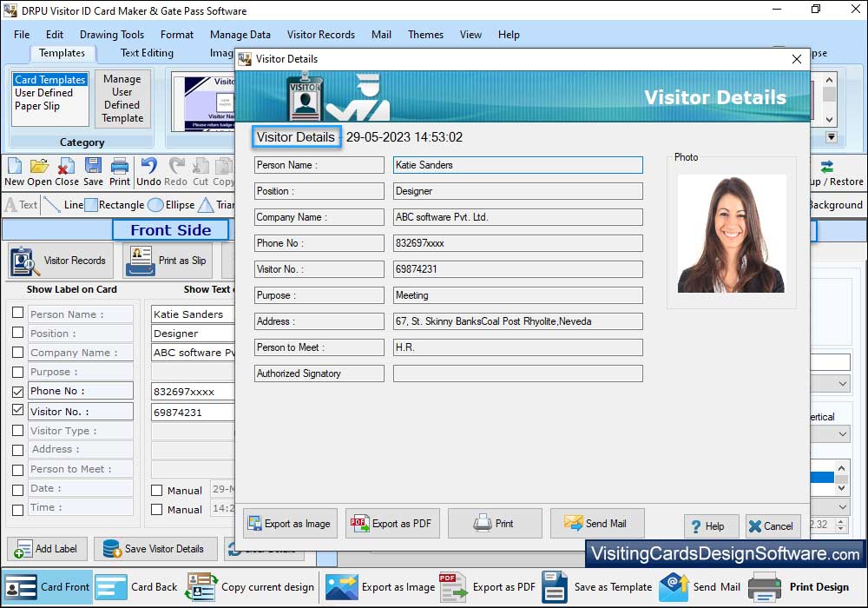Click Send Mail in Visitor Details dialog
Screen dimensions: 868x608
coord(597,523)
